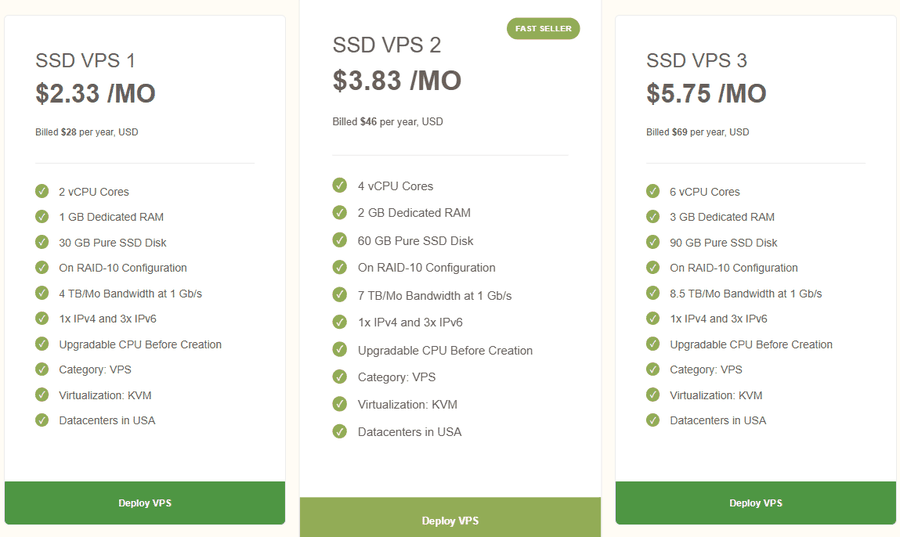Click check icon beside IPv4 line in SSD VPS 3

pos(653,318)
